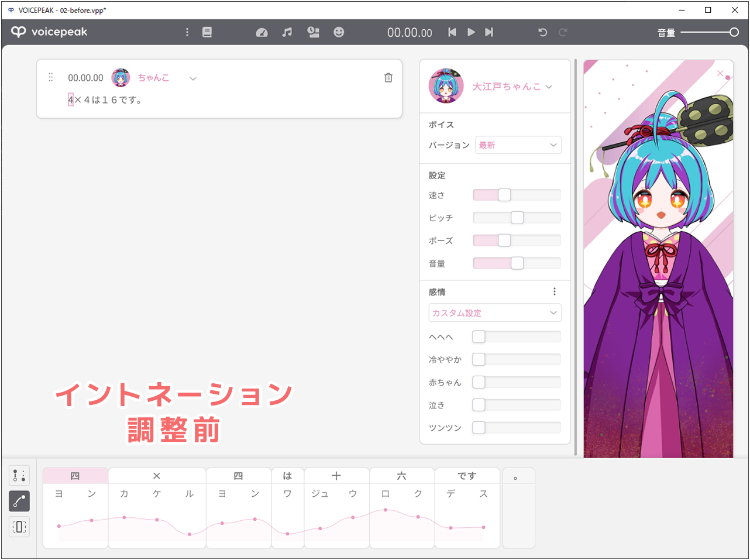Click the pitch point under ル
Screen dimensions: 750x560
(190, 534)
